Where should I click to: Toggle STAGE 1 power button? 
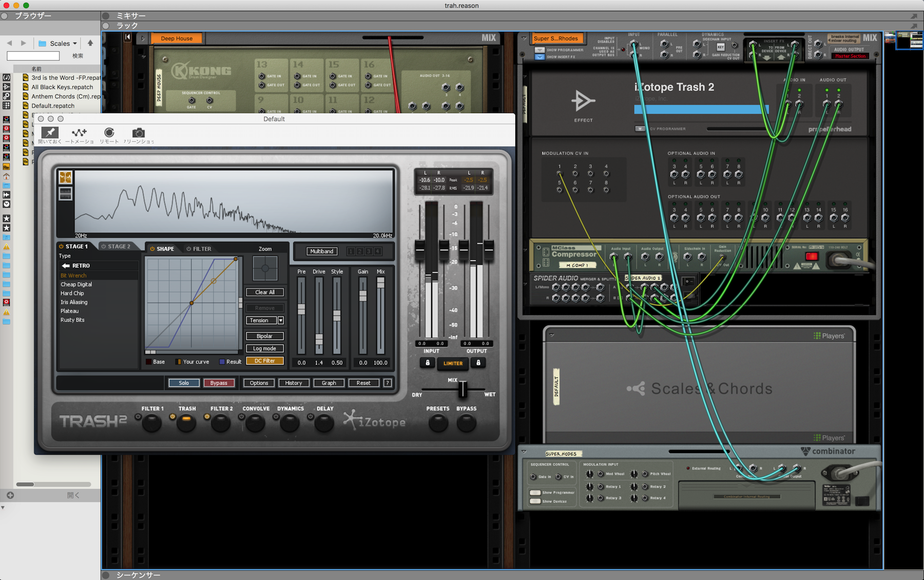coord(61,247)
